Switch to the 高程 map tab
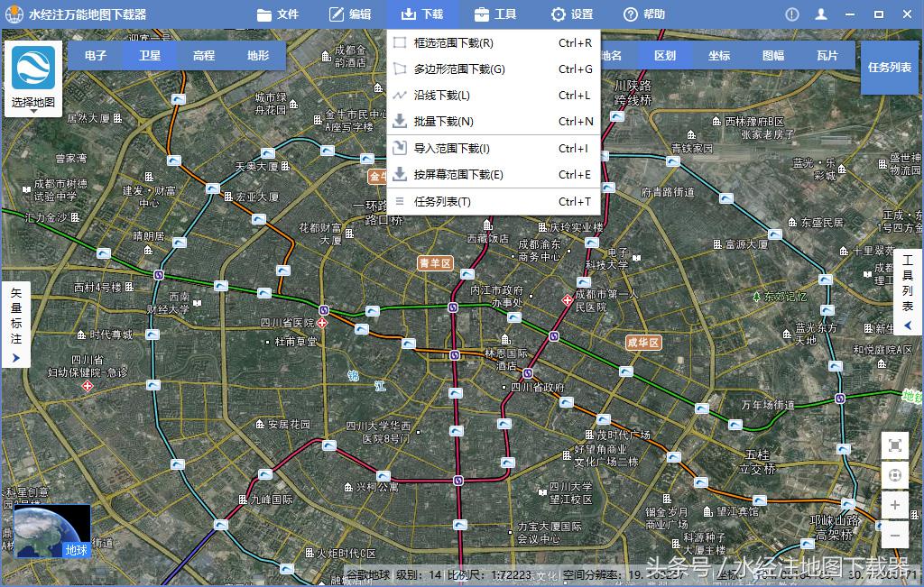This screenshot has width=924, height=587. click(204, 55)
